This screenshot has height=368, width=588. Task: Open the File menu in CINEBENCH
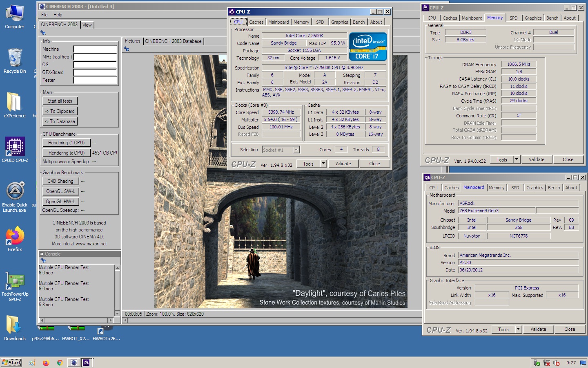(x=45, y=15)
